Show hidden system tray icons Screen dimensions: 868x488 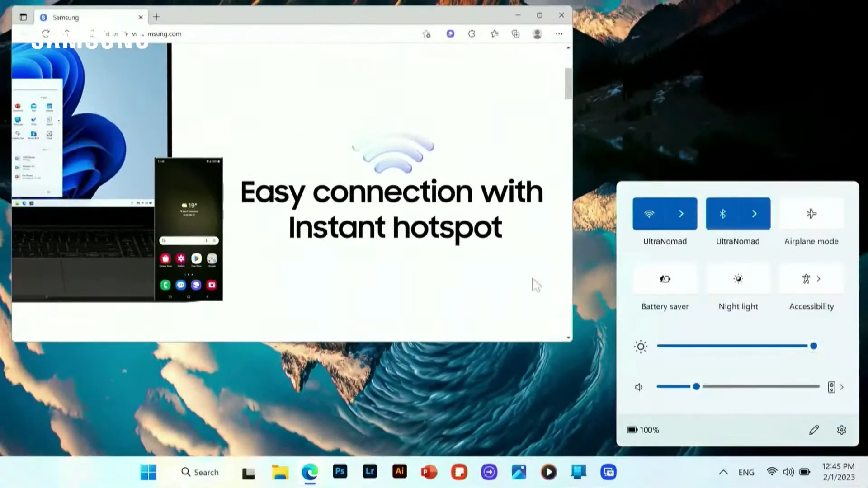[723, 472]
